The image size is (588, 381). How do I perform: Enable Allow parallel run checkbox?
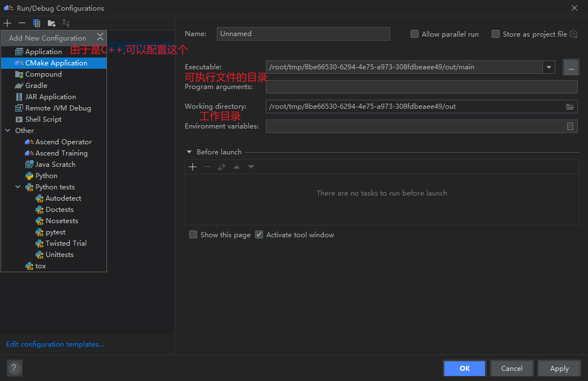tap(415, 34)
